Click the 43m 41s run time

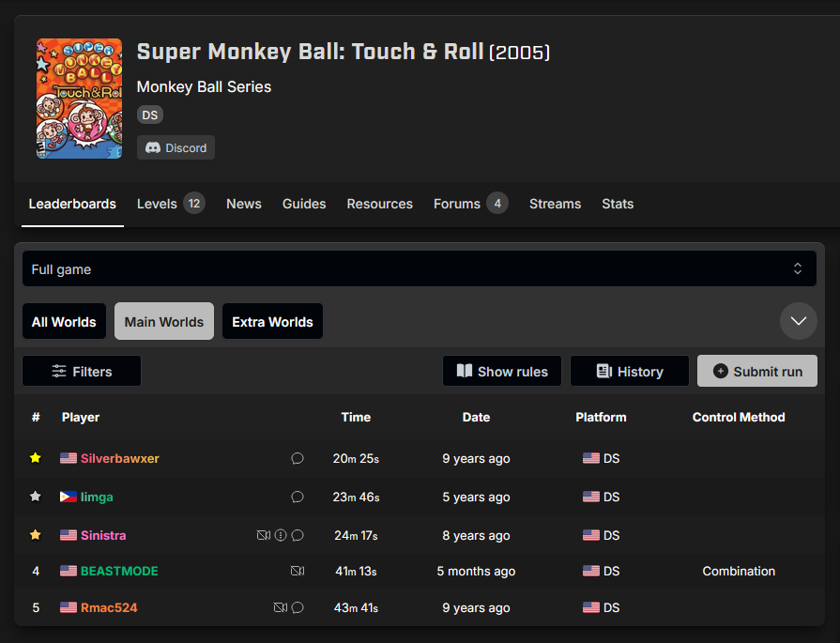(x=356, y=607)
